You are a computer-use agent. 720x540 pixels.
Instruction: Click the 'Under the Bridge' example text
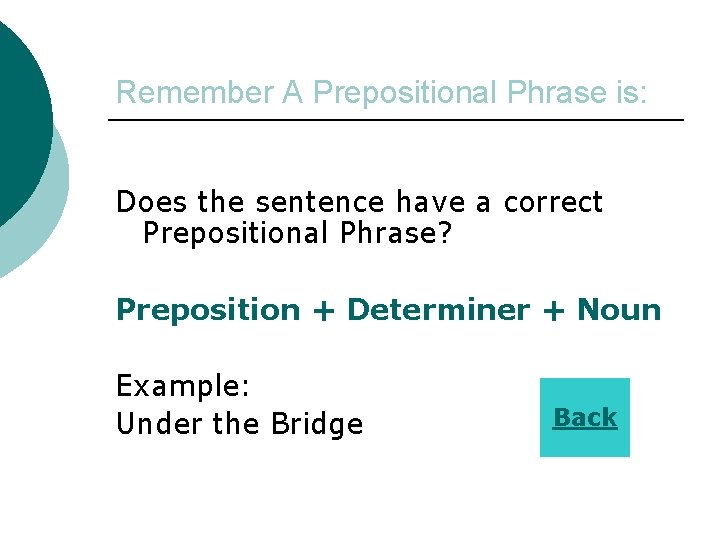pos(239,424)
